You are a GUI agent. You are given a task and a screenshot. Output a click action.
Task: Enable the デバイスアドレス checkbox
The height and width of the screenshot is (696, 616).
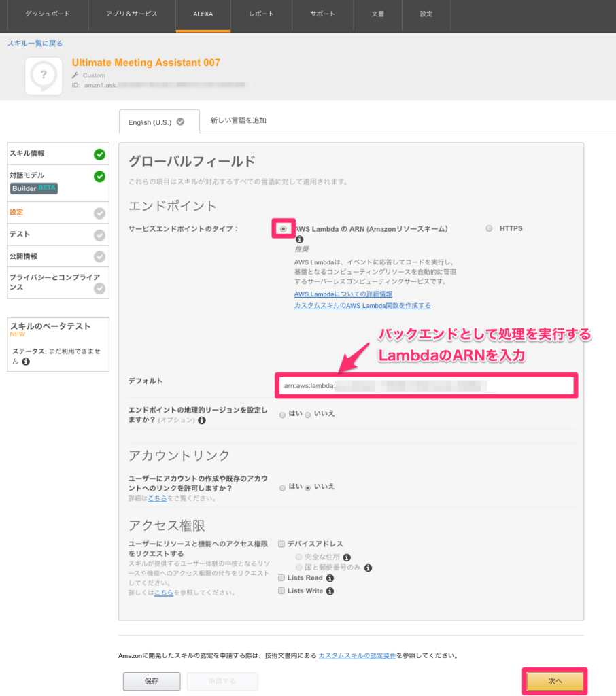pyautogui.click(x=281, y=544)
